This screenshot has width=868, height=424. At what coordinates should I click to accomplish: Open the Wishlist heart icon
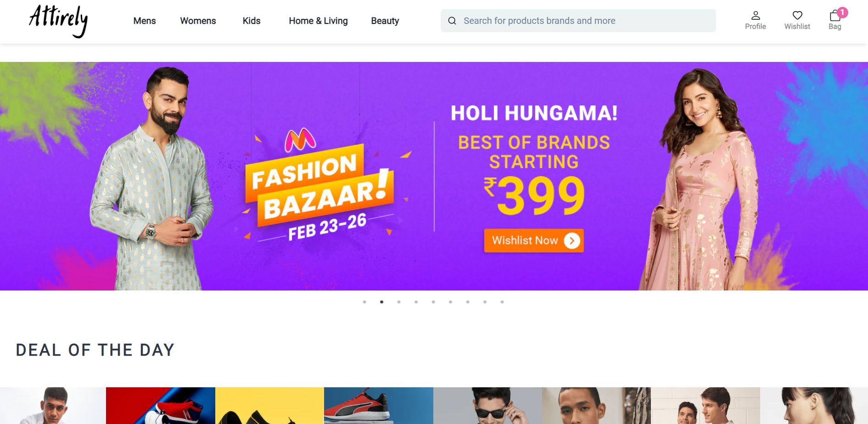tap(797, 16)
